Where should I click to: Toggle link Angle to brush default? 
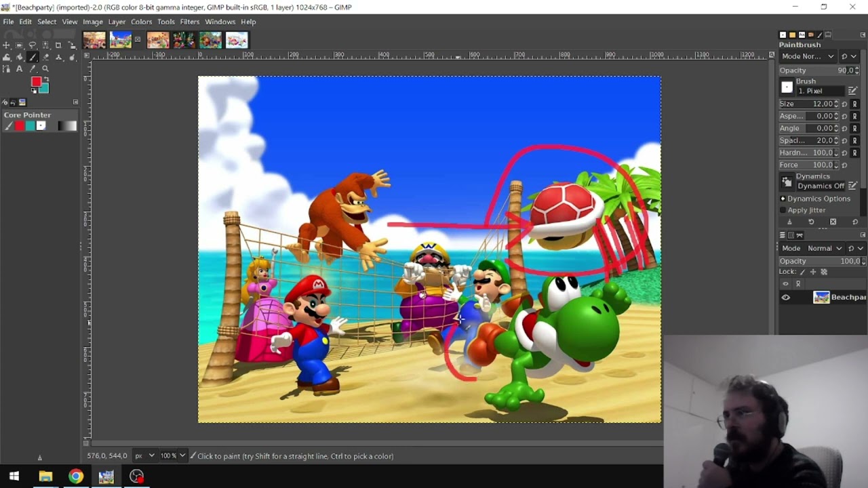tap(854, 128)
